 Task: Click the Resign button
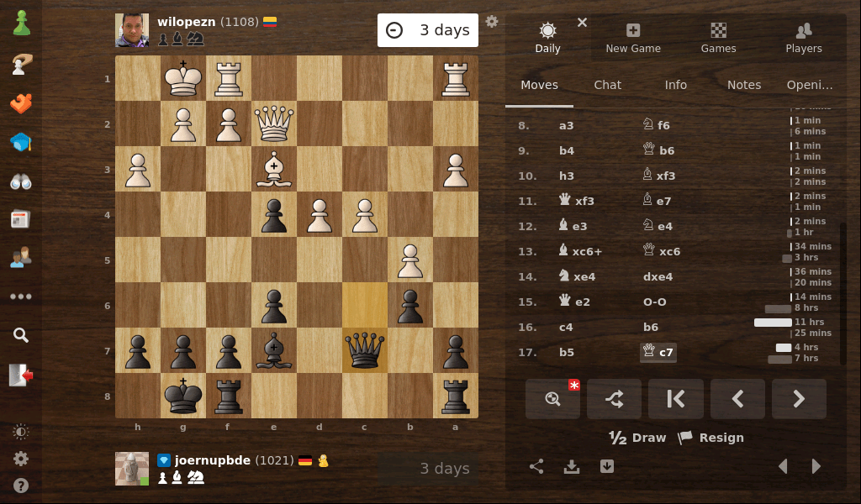[x=710, y=438]
